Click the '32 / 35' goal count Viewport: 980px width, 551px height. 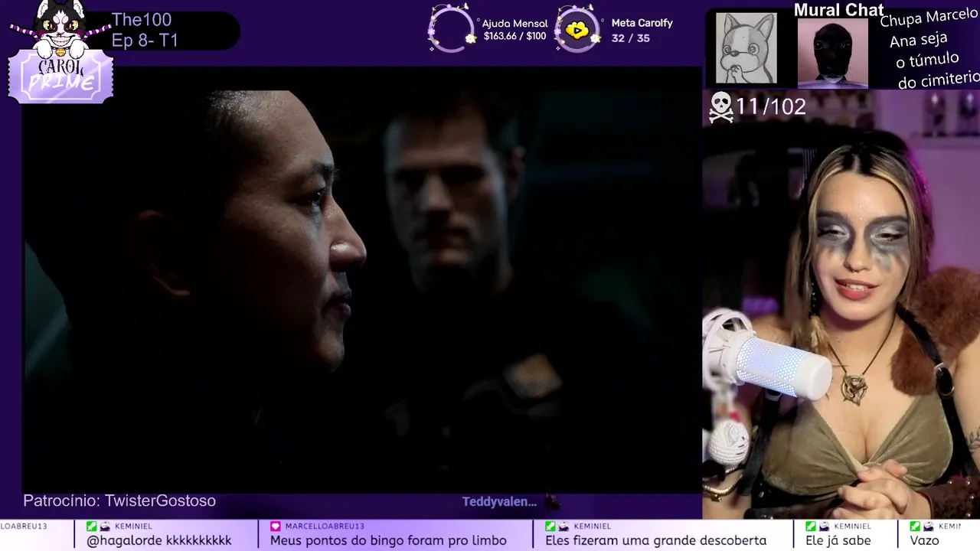[631, 38]
